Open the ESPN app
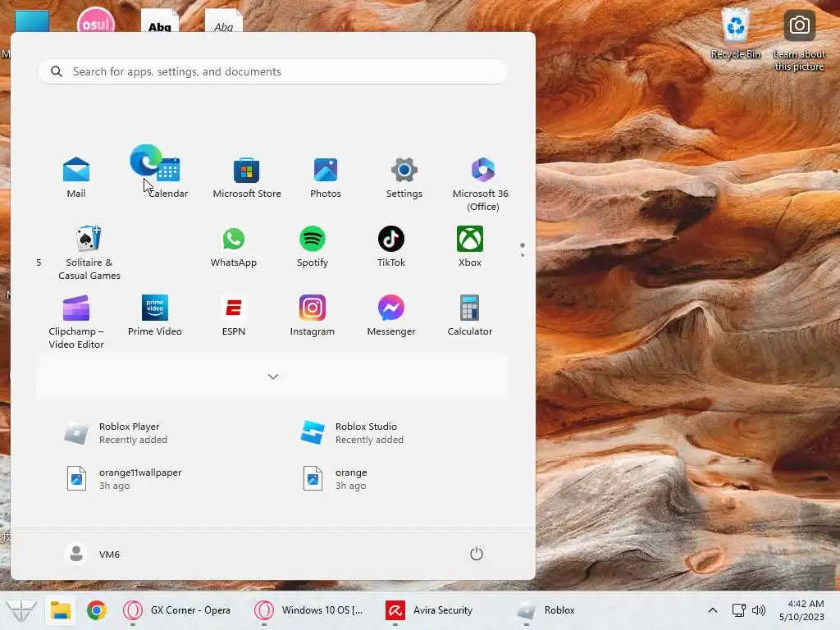840x630 pixels. [234, 316]
